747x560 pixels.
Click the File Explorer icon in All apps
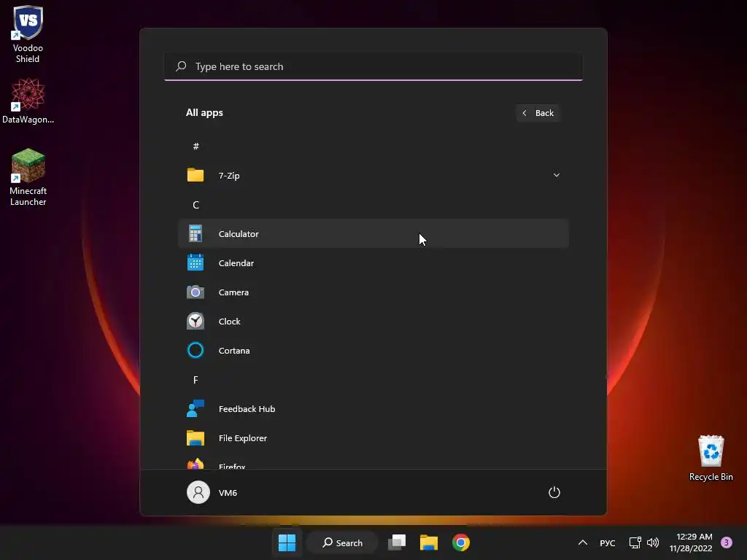(x=196, y=438)
